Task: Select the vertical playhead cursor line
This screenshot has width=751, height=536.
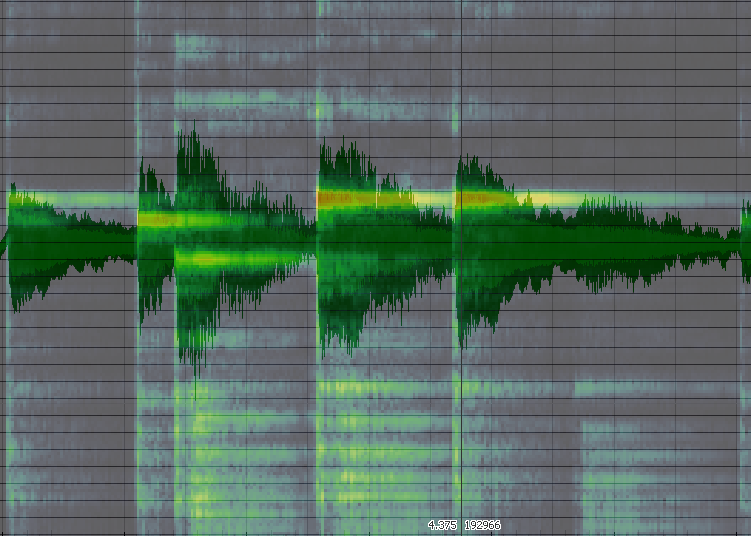Action: pyautogui.click(x=461, y=268)
